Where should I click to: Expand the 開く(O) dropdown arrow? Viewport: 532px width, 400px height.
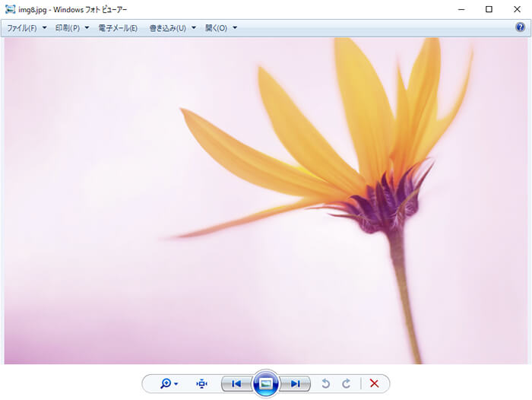(x=235, y=28)
